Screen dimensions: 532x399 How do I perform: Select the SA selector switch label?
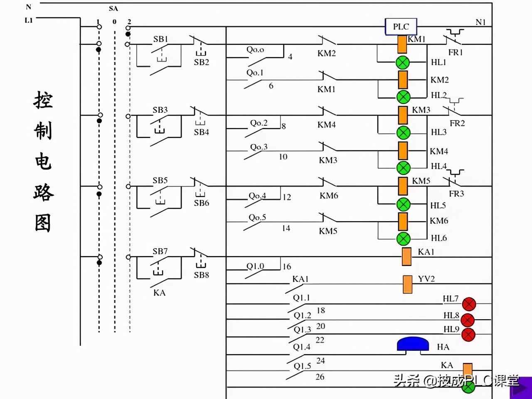(113, 9)
